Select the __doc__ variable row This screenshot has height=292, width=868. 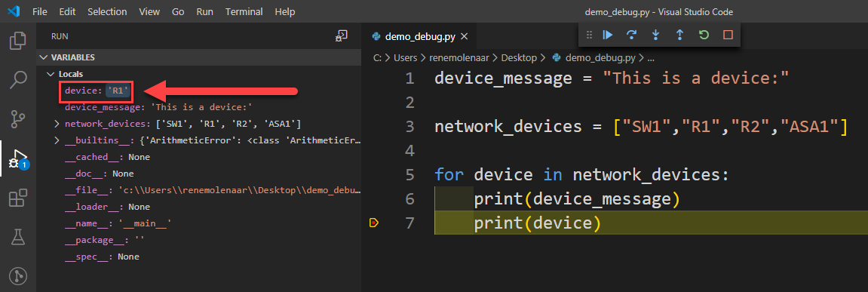click(198, 174)
